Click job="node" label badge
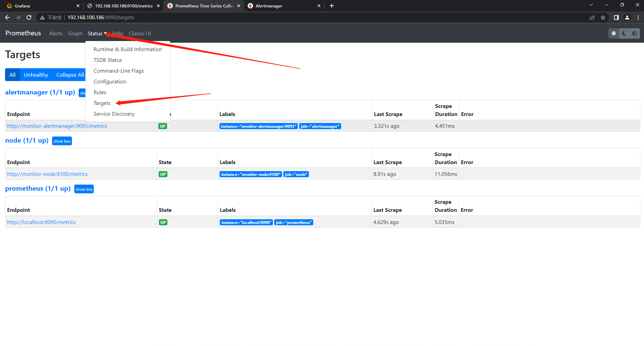The height and width of the screenshot is (346, 644). tap(296, 174)
